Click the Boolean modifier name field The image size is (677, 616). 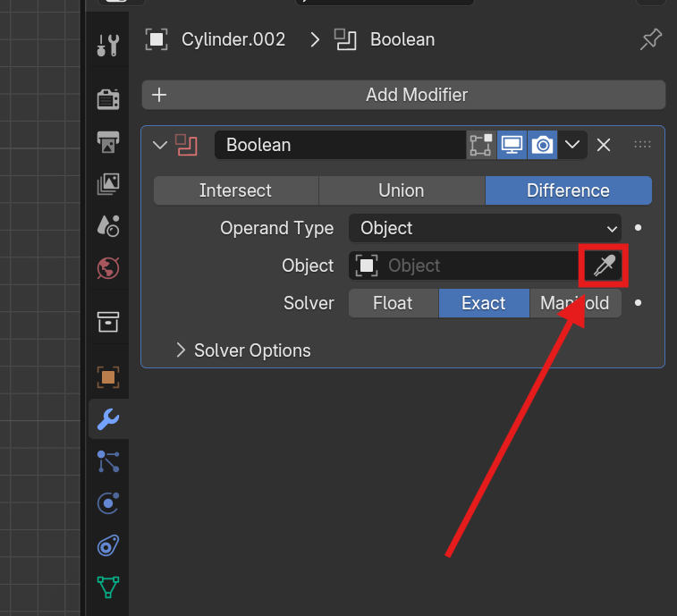[x=340, y=145]
